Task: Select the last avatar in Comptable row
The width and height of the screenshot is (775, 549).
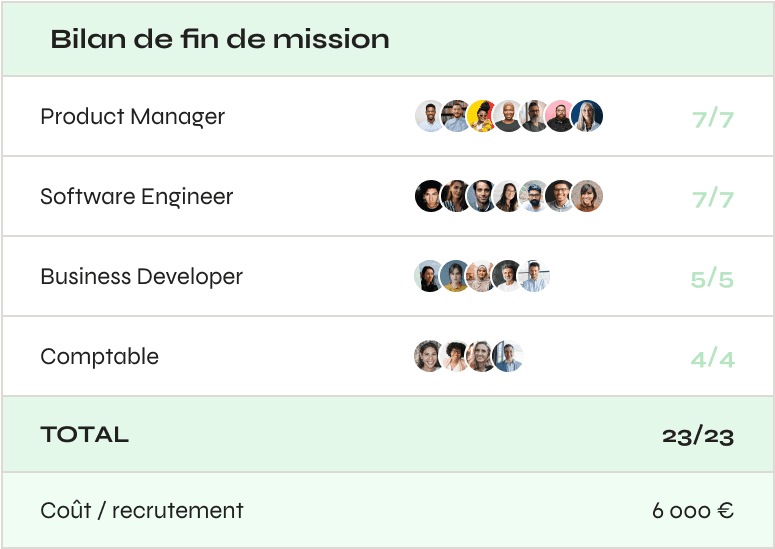Action: click(x=509, y=356)
